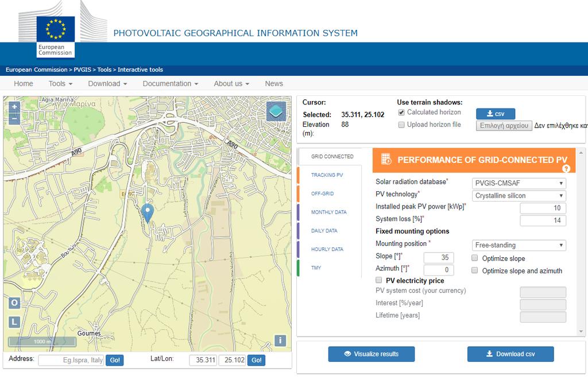
Task: Zoom in on the map
Action: click(14, 107)
